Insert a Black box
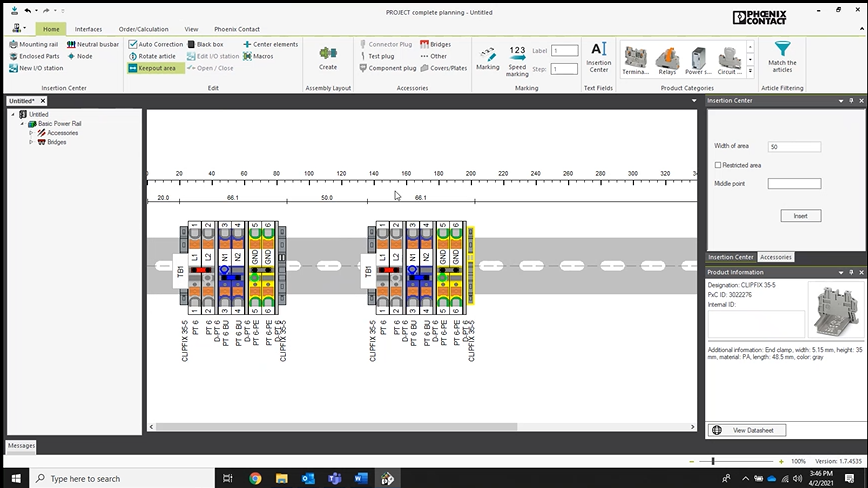The height and width of the screenshot is (488, 868). pos(205,44)
